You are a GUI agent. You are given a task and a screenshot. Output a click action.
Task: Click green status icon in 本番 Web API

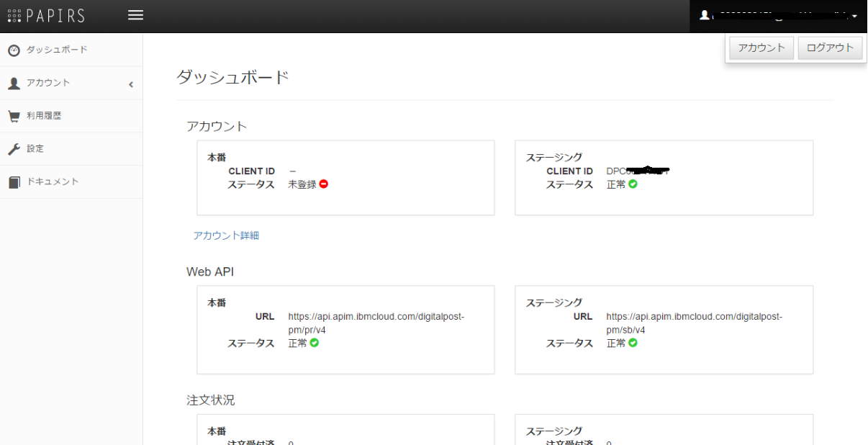click(315, 343)
